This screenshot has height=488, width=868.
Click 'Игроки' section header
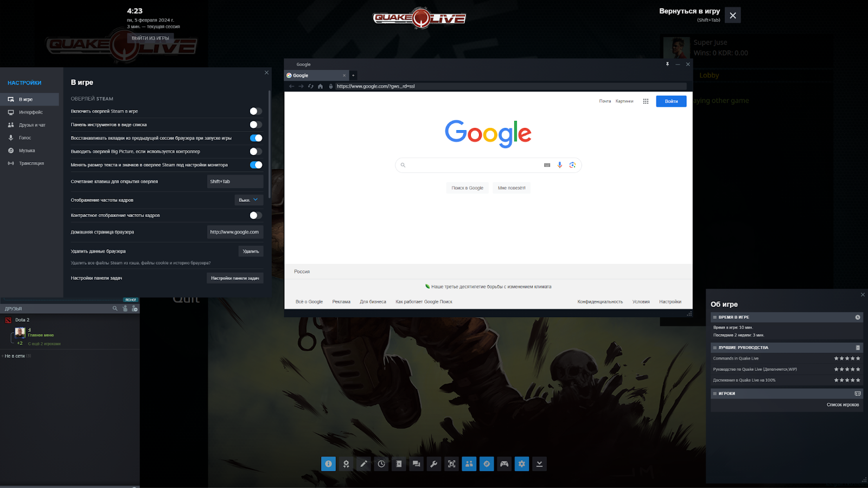[x=787, y=394]
